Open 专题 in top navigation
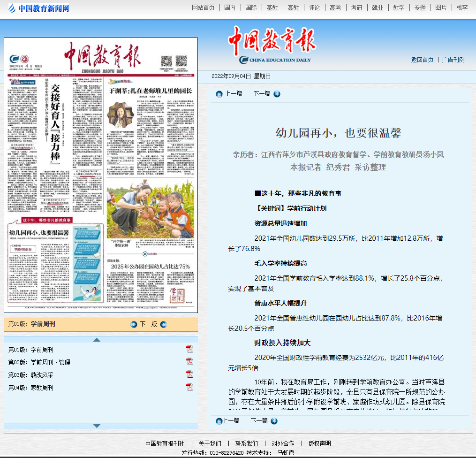476x458 pixels. point(420,8)
